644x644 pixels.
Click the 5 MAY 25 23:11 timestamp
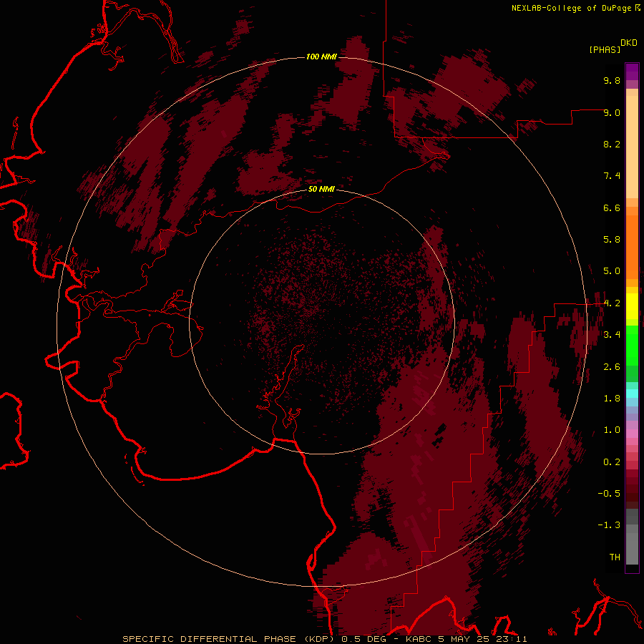(x=482, y=639)
